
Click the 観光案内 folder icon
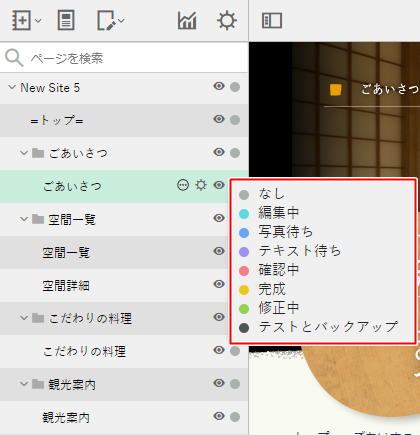[x=38, y=384]
